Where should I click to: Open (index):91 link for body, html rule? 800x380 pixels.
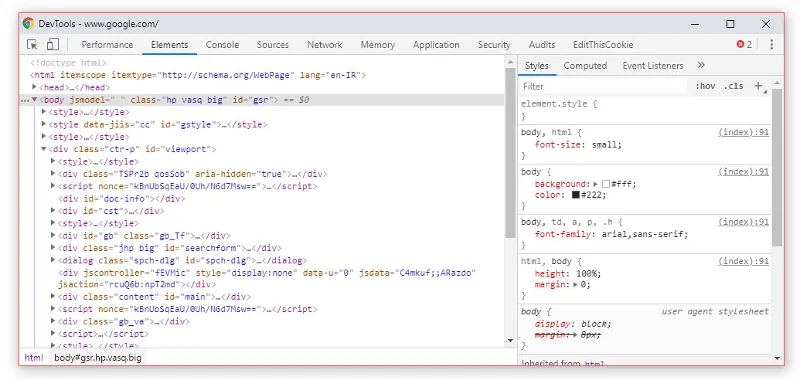point(743,132)
